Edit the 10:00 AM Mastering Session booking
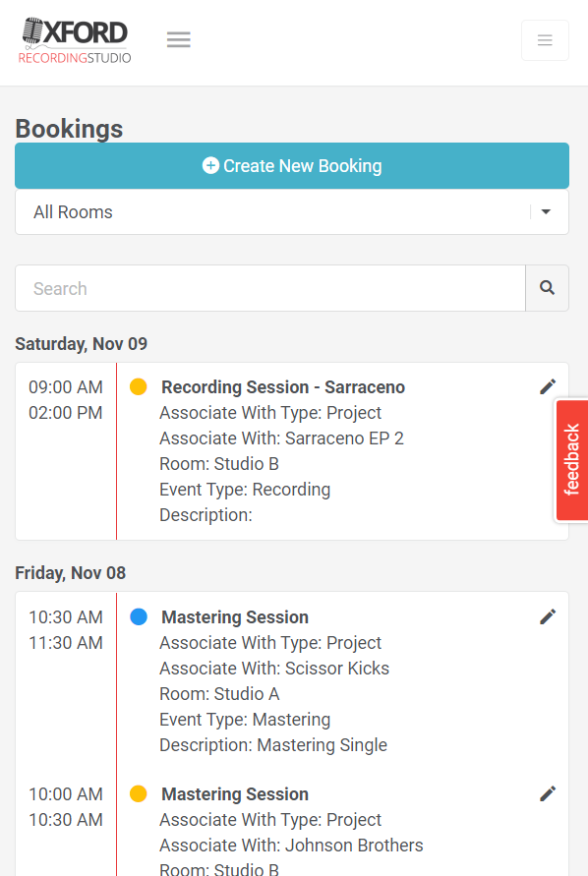 pyautogui.click(x=548, y=793)
